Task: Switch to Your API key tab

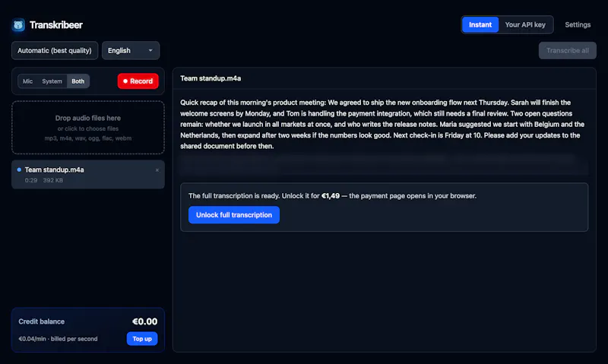Action: [525, 25]
